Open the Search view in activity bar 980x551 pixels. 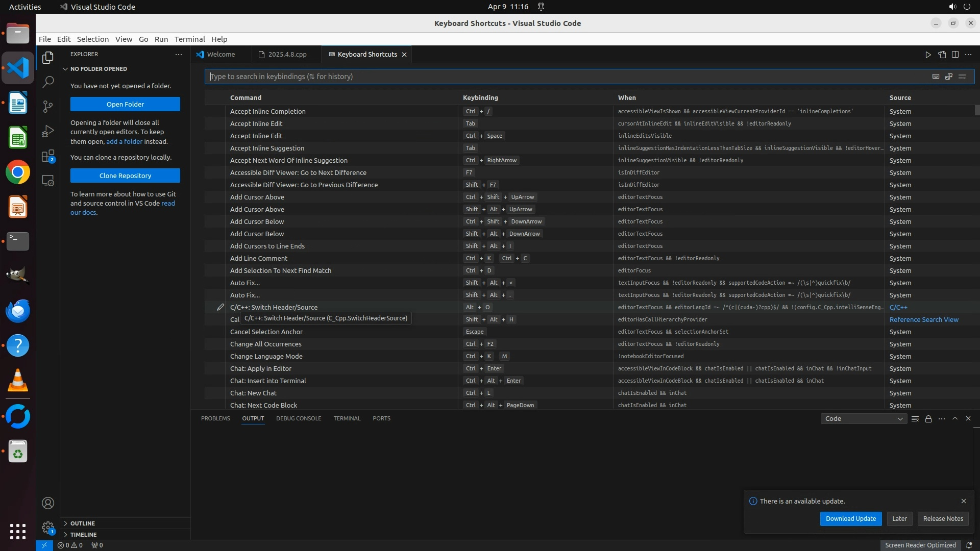48,82
